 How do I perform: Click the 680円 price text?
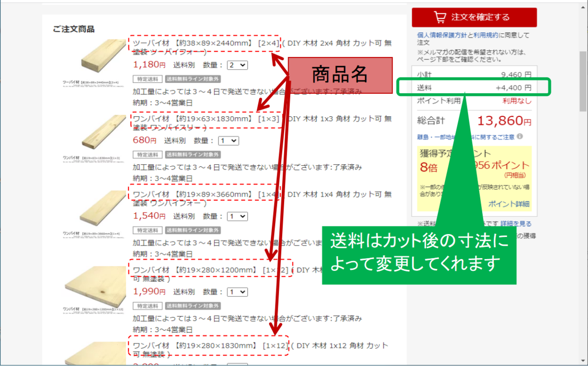click(x=145, y=140)
